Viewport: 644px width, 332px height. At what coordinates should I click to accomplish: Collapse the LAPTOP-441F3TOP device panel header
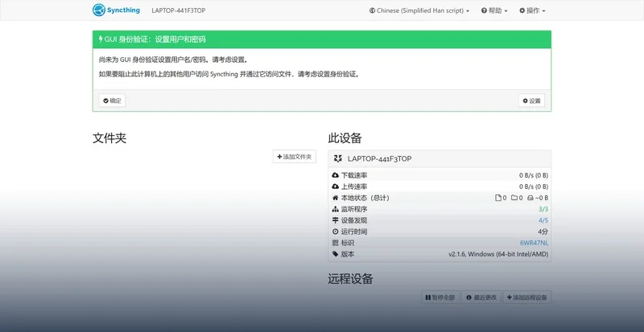[440, 158]
